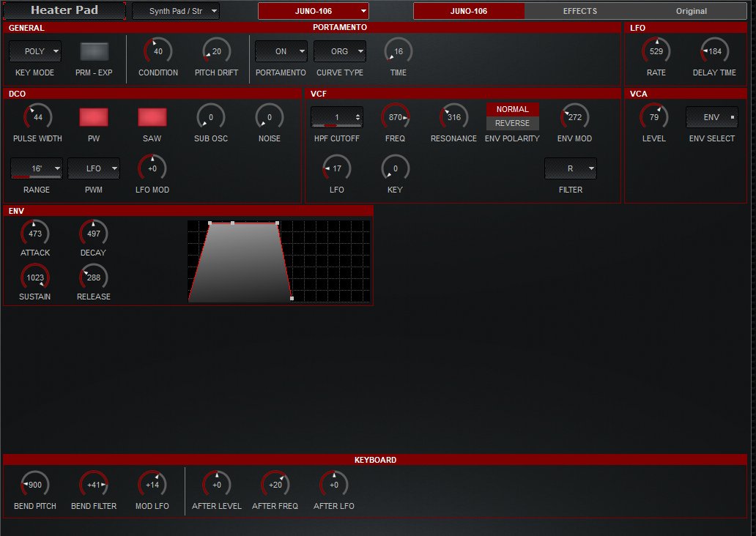
Task: Switch to the EFFECTS tab
Action: pyautogui.click(x=580, y=11)
